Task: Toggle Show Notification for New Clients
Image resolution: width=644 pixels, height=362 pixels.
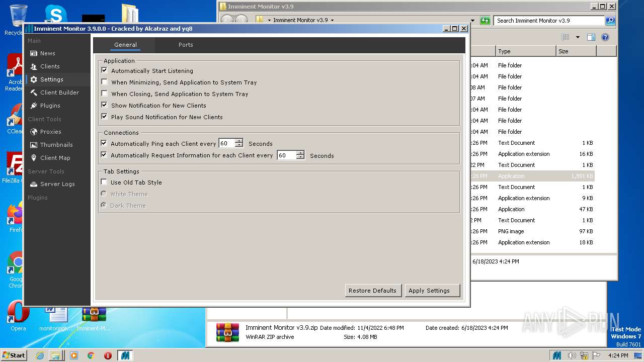Action: 104,105
